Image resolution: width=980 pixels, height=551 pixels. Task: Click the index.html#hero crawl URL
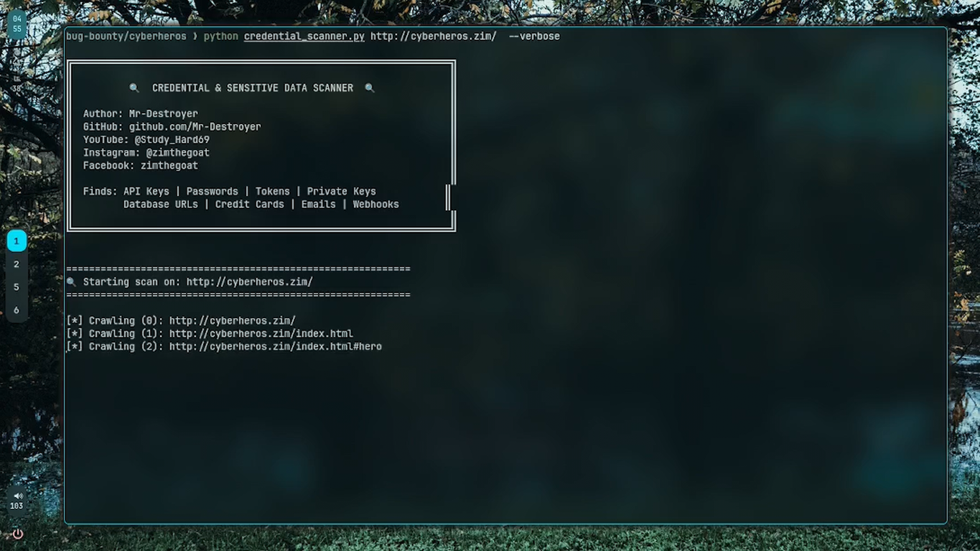point(276,346)
